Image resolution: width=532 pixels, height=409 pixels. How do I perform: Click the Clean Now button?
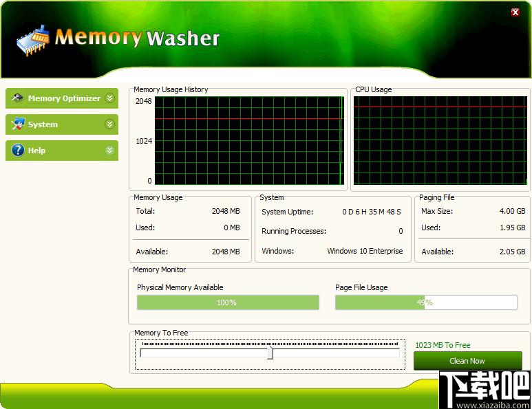click(x=467, y=361)
